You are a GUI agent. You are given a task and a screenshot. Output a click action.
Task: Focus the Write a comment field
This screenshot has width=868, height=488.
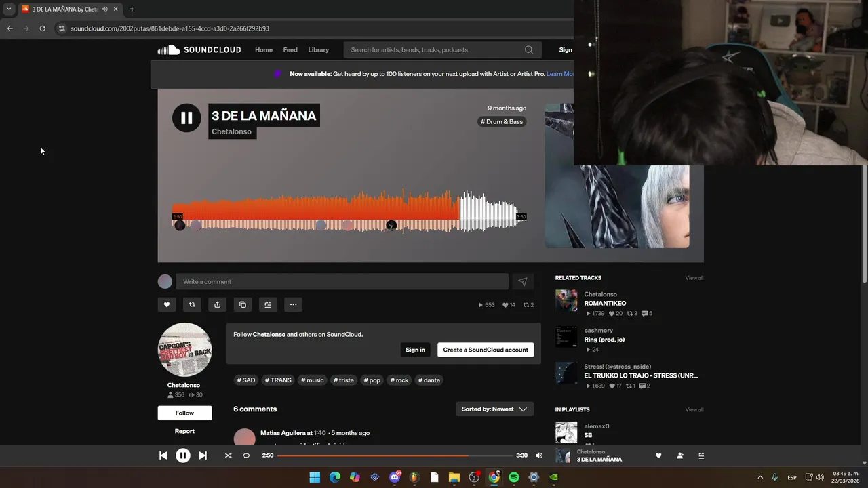click(342, 282)
